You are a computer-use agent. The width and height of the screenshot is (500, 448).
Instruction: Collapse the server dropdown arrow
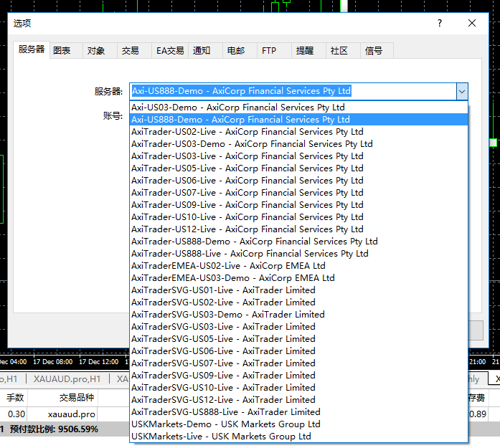coord(461,91)
